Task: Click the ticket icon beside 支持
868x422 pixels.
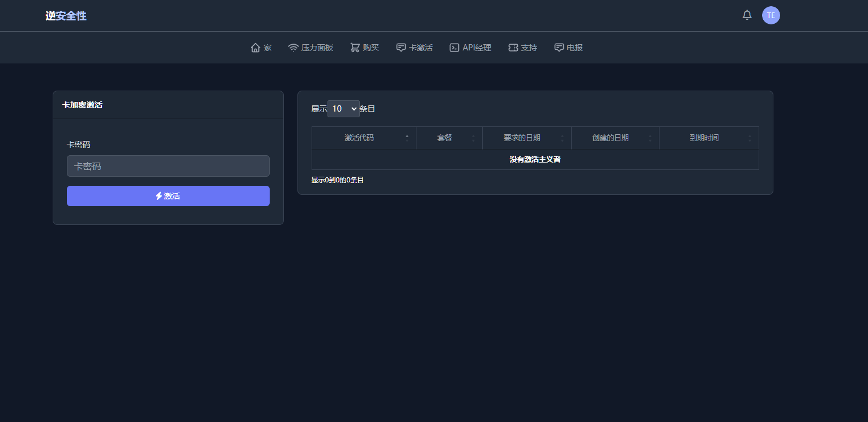Action: tap(513, 48)
